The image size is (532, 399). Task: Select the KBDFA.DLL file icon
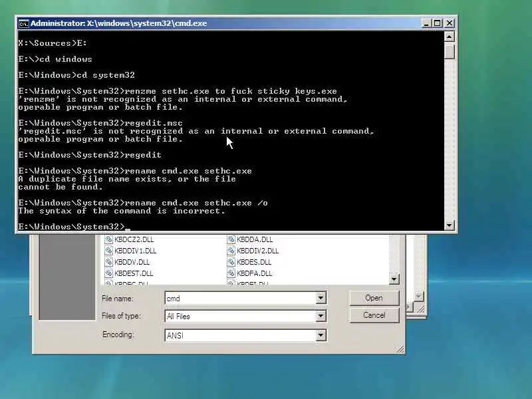[x=231, y=273]
